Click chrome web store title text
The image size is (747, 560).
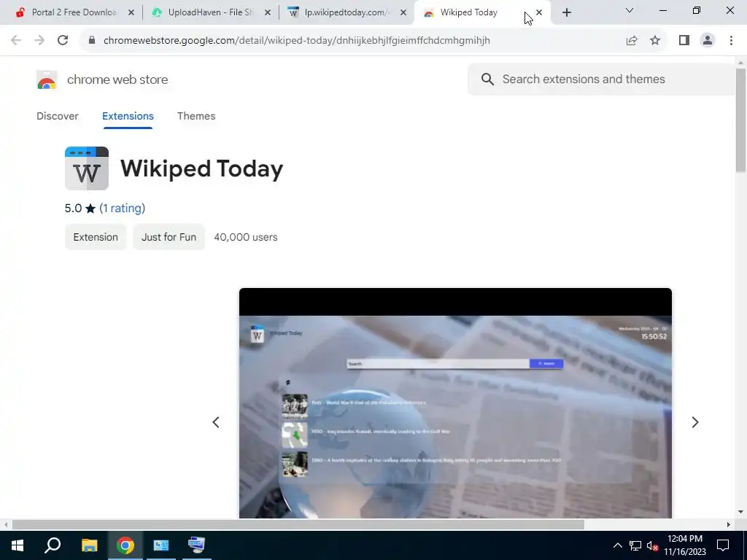click(117, 79)
